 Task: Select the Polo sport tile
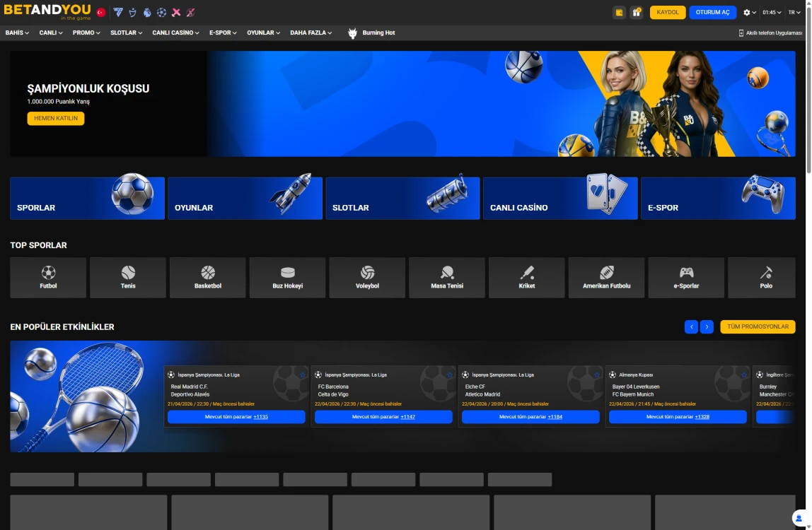click(x=762, y=278)
